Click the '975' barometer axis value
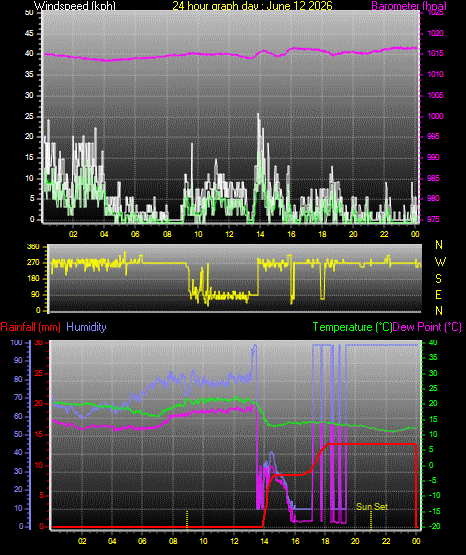Image resolution: width=466 pixels, height=555 pixels. [433, 219]
